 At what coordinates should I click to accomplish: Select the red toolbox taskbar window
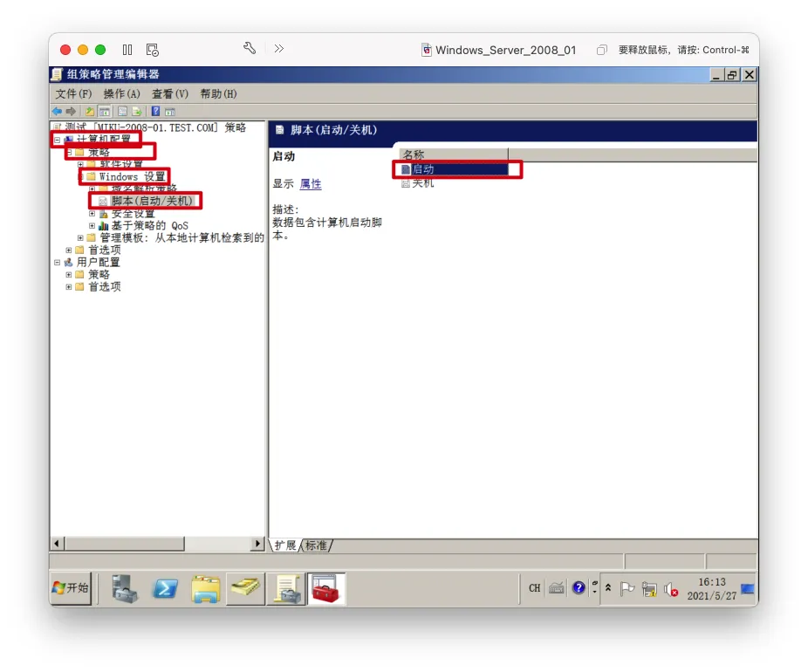pos(325,588)
